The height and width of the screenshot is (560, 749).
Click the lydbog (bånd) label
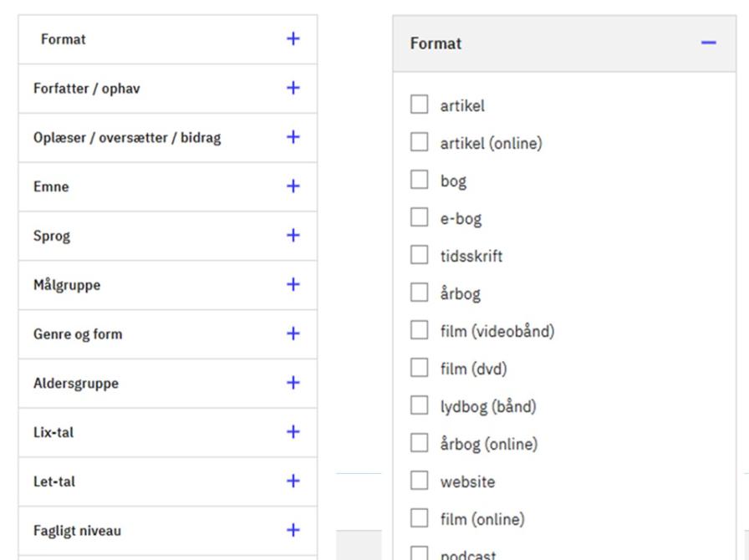point(487,407)
